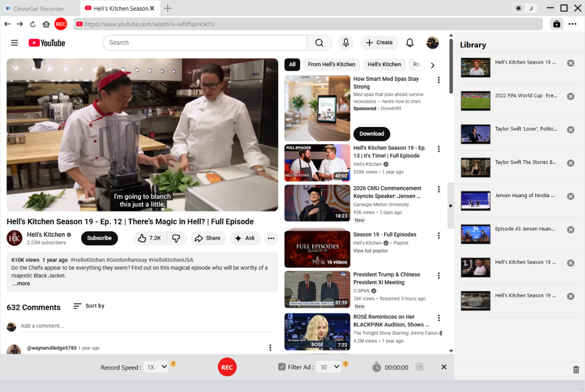Image resolution: width=585 pixels, height=392 pixels.
Task: Focus the YouTube Search field
Action: click(x=205, y=42)
